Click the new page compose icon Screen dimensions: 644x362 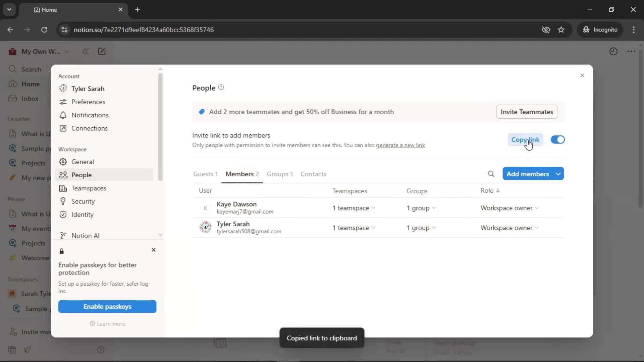[102, 51]
